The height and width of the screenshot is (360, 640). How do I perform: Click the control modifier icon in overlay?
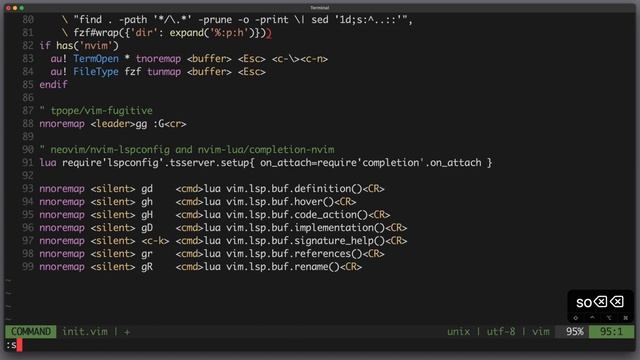592,317
